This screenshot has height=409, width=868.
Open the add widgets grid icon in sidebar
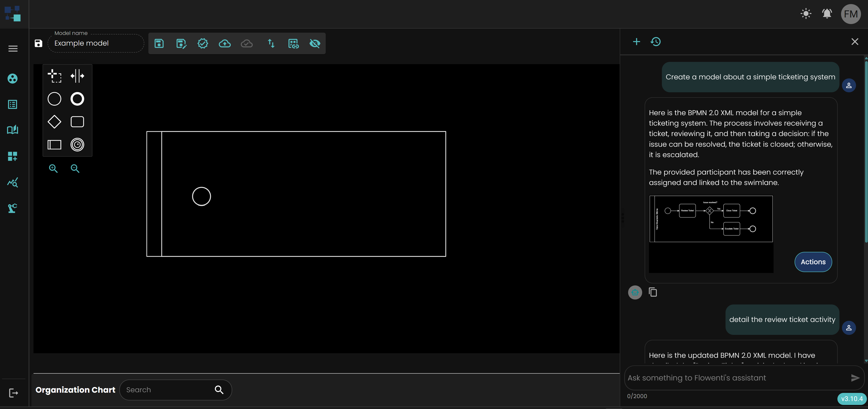tap(13, 156)
